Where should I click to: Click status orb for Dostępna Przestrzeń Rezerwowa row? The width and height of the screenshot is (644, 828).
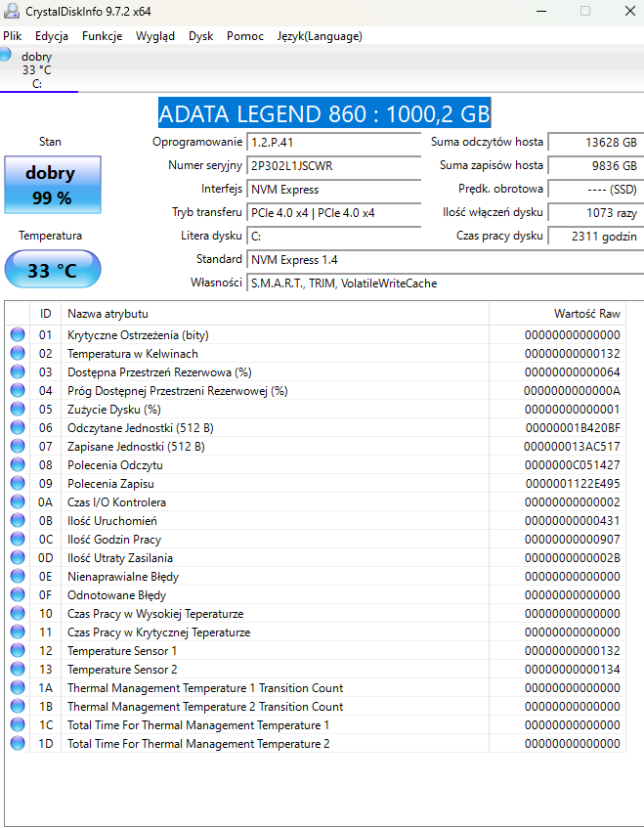click(18, 371)
